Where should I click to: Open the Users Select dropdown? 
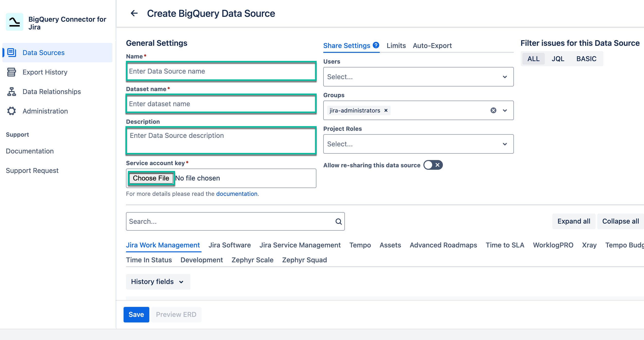click(418, 77)
